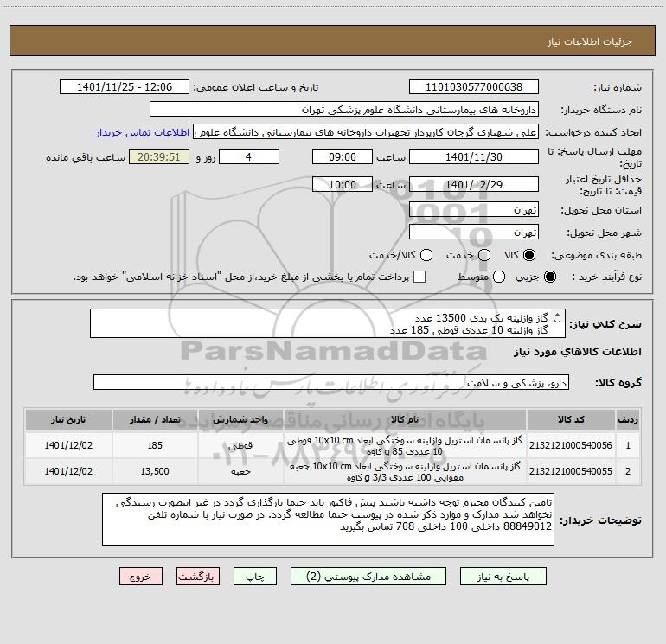
Task: Click the goods group field دارو، پزشکی
Action: tap(331, 382)
